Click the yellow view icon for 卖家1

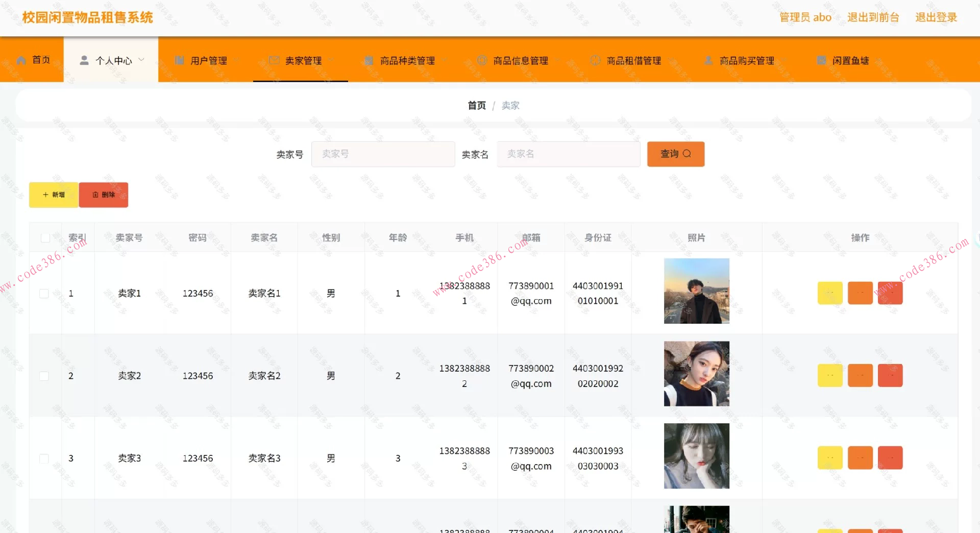coord(829,293)
